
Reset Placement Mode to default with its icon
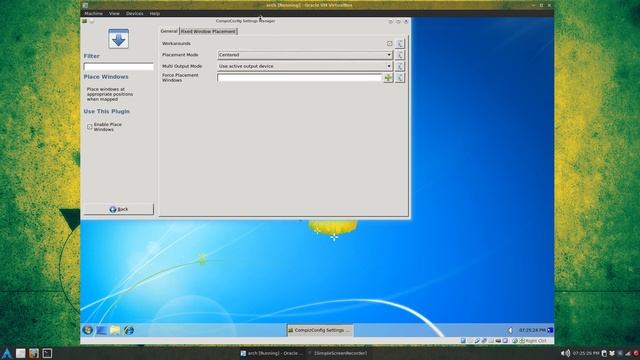point(400,55)
